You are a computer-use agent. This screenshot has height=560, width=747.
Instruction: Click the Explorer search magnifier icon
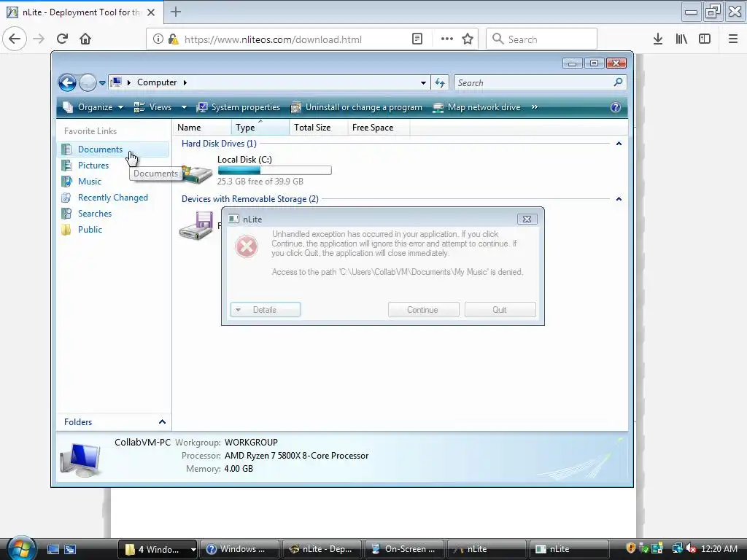(x=619, y=82)
